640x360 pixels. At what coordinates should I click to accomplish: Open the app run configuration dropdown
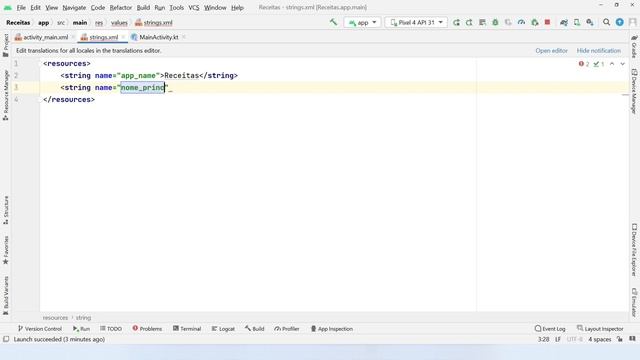point(362,22)
